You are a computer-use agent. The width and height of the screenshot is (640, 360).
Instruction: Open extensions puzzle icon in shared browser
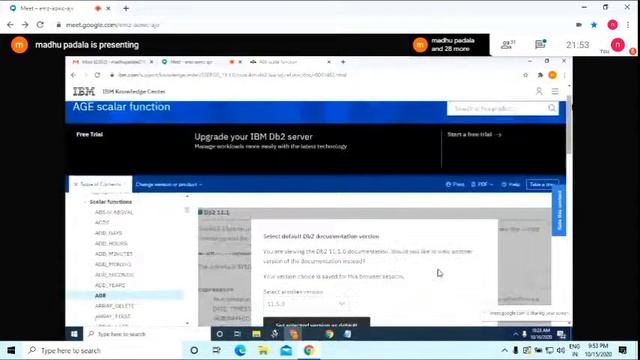540,75
